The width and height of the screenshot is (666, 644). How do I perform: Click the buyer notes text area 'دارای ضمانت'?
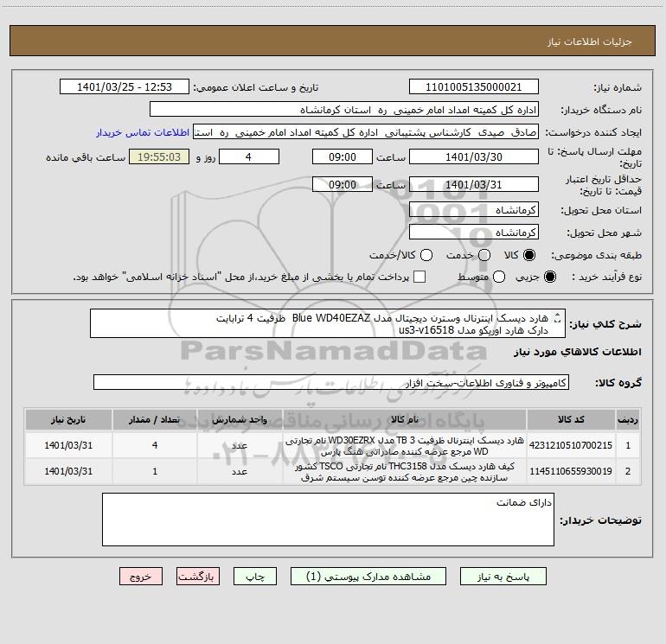coord(328,520)
